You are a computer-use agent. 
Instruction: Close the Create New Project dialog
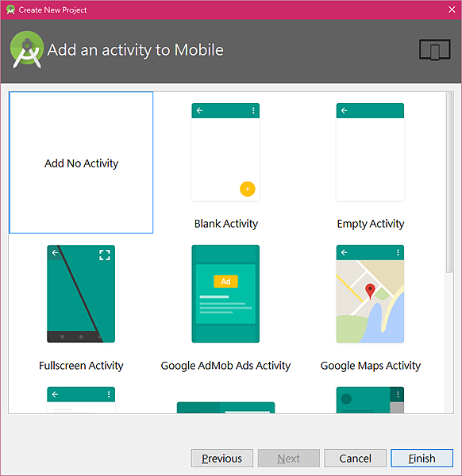tap(452, 10)
